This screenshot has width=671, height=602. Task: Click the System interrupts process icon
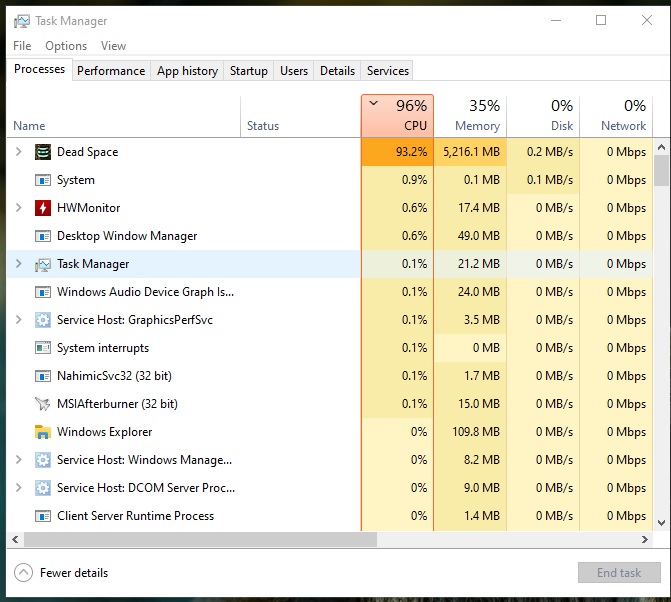pyautogui.click(x=43, y=348)
